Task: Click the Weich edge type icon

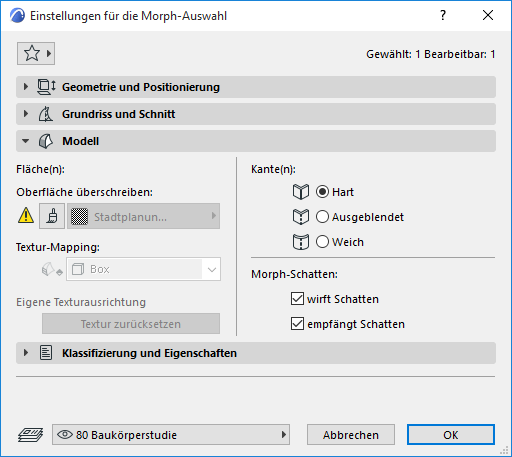Action: click(x=301, y=242)
